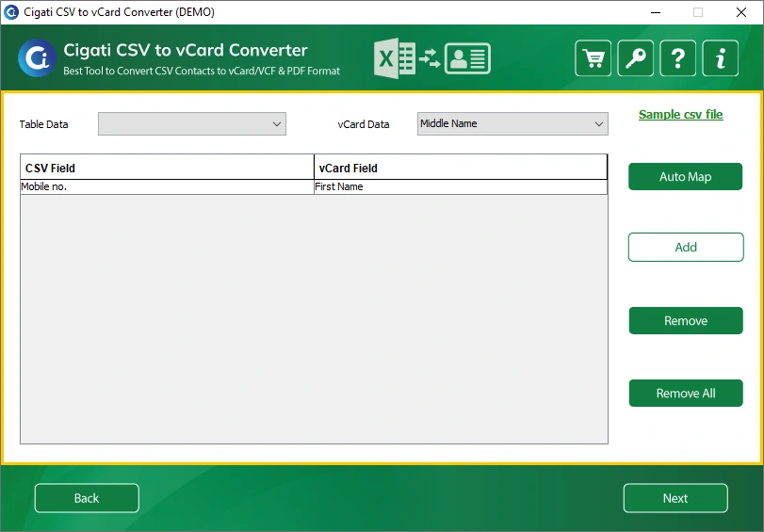Screen dimensions: 764x532
Task: Open the Sample csv file link
Action: [x=681, y=115]
